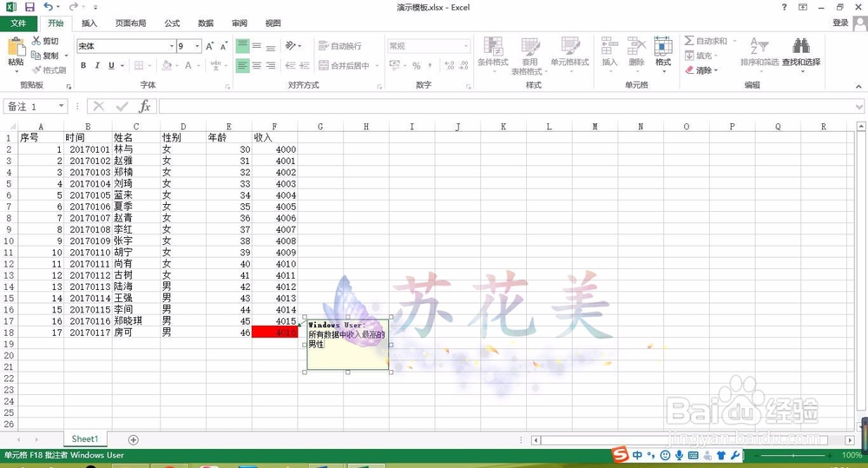Increase font size with larger A icon

click(x=210, y=46)
